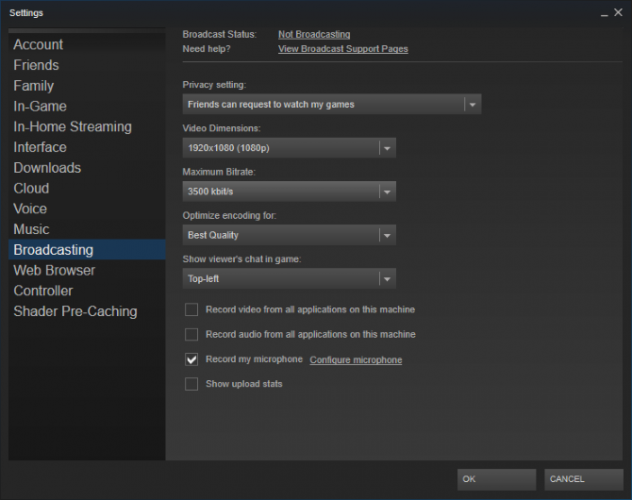This screenshot has width=632, height=500.
Task: Open Controller settings
Action: point(87,291)
